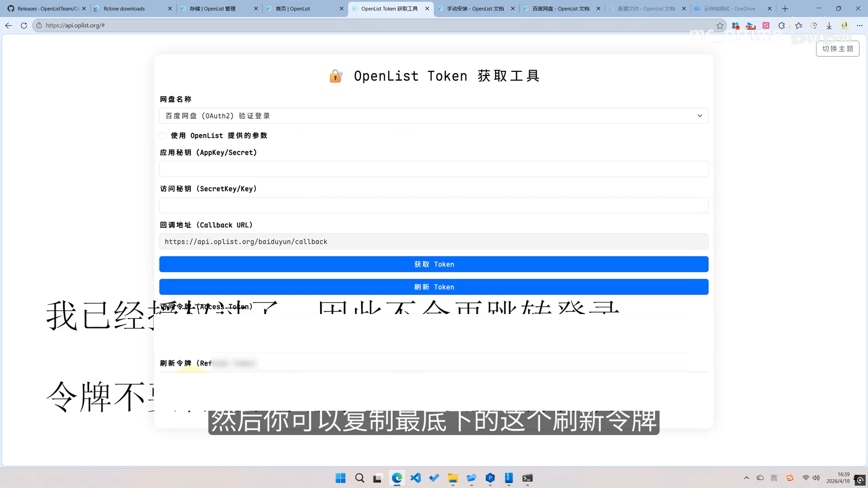Viewport: 868px width, 488px height.
Task: Open the extension showing the 2.00 badge
Action: coord(751,26)
